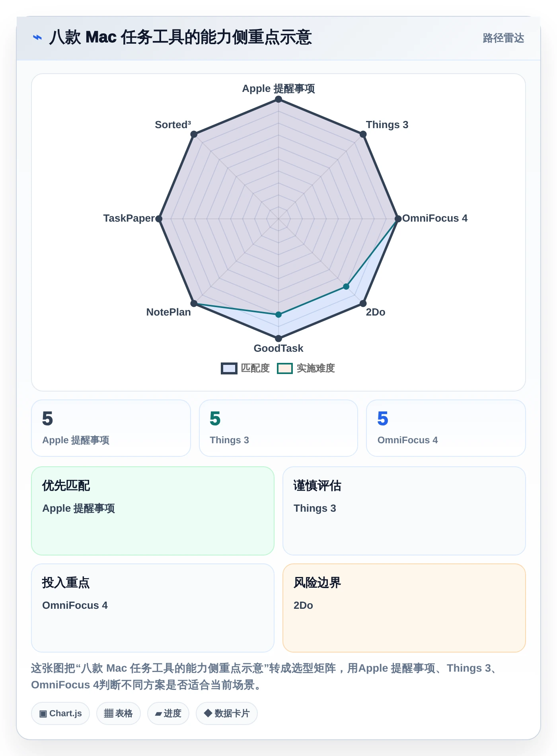Select the 2Do outer dark data point
Image resolution: width=557 pixels, height=756 pixels.
(x=363, y=304)
